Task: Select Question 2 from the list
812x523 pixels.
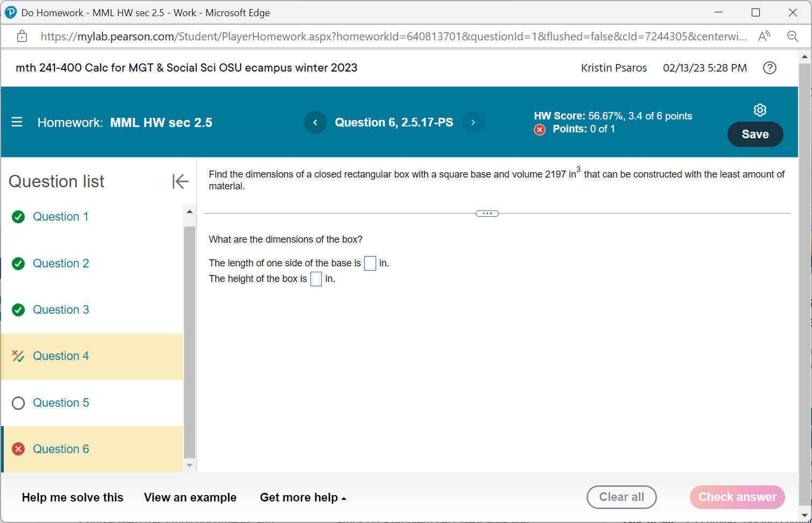Action: click(61, 263)
